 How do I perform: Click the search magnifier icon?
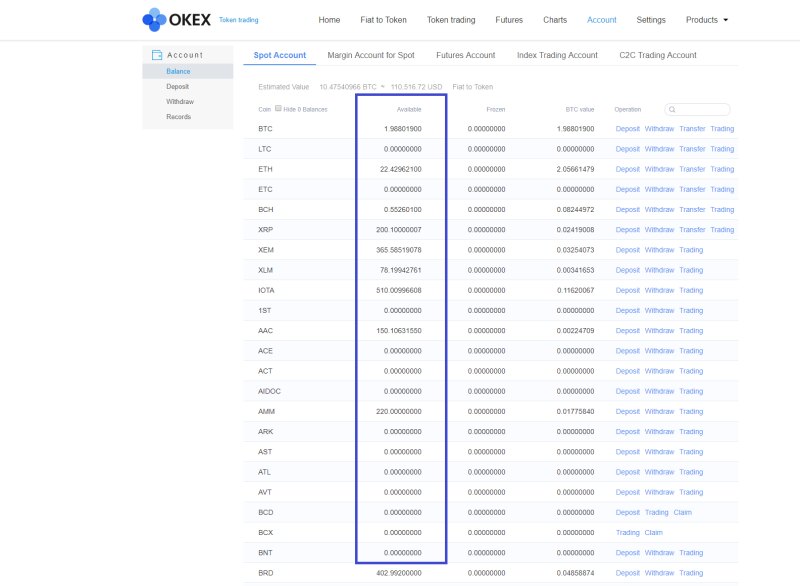(x=675, y=109)
